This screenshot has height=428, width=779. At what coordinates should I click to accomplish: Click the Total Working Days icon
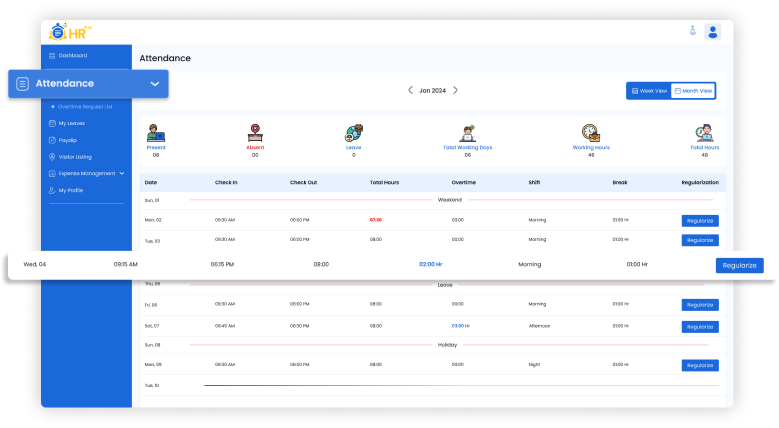click(x=467, y=133)
